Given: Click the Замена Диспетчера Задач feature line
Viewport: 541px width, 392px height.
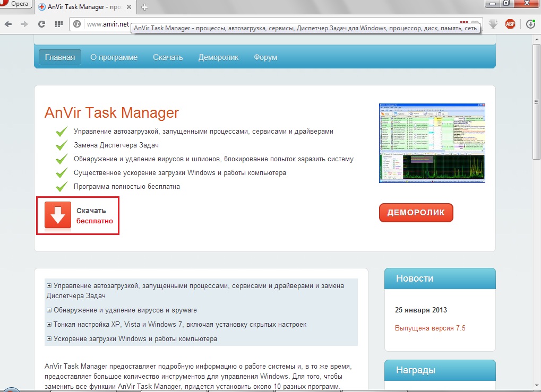Looking at the screenshot, I should pos(116,145).
